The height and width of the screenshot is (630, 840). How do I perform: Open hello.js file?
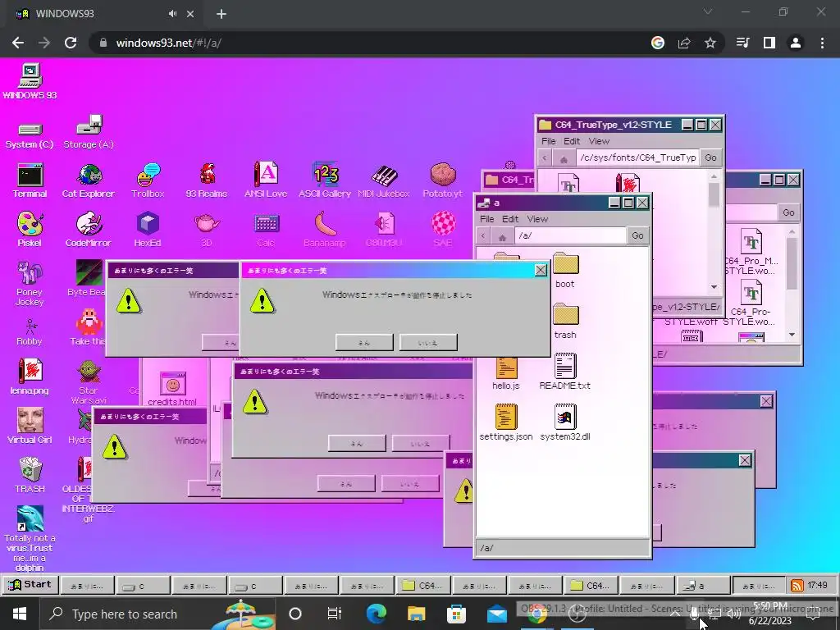point(505,372)
